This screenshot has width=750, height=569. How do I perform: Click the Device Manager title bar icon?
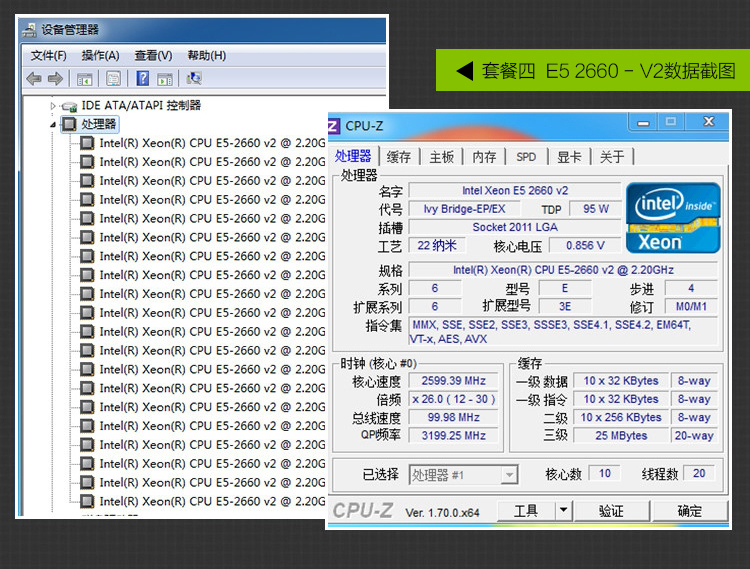[30, 30]
